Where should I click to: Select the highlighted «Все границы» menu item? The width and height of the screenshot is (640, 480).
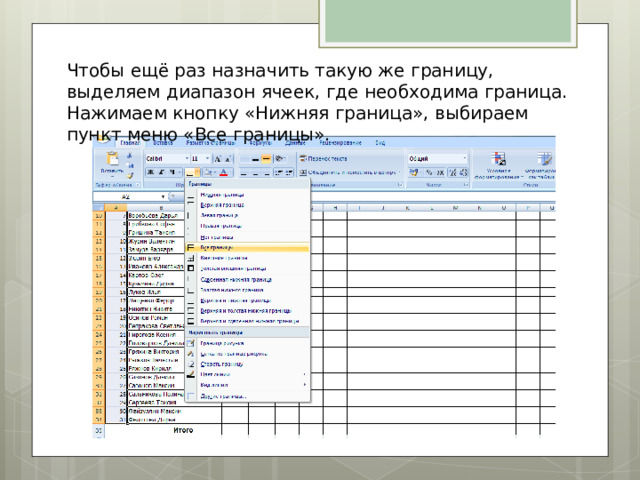pyautogui.click(x=247, y=248)
